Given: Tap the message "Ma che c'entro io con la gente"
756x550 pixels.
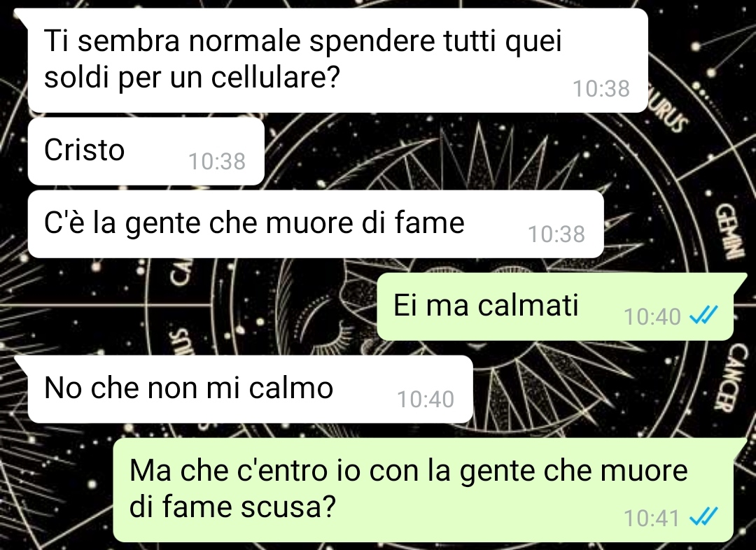Looking at the screenshot, I should pyautogui.click(x=423, y=489).
